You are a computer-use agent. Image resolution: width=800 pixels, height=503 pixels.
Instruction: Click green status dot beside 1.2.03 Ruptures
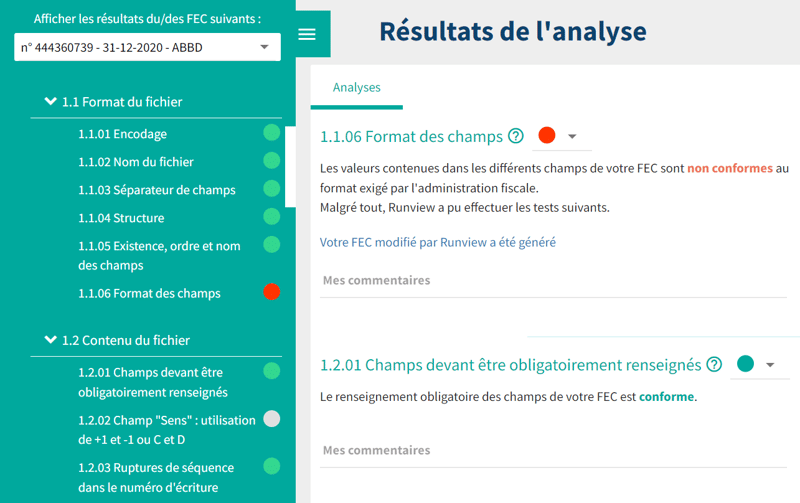[271, 466]
